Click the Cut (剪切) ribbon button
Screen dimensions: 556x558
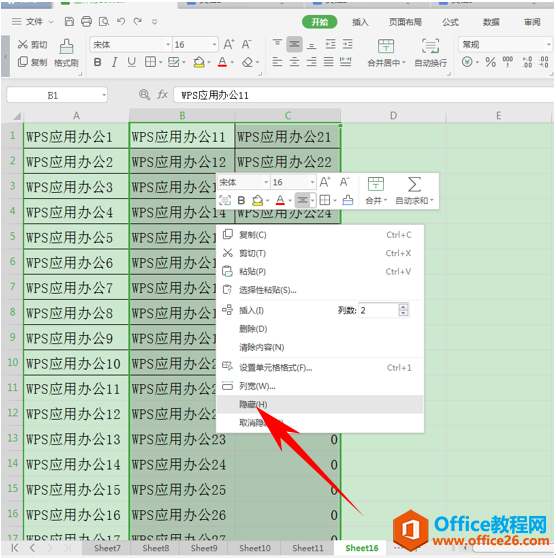click(33, 44)
